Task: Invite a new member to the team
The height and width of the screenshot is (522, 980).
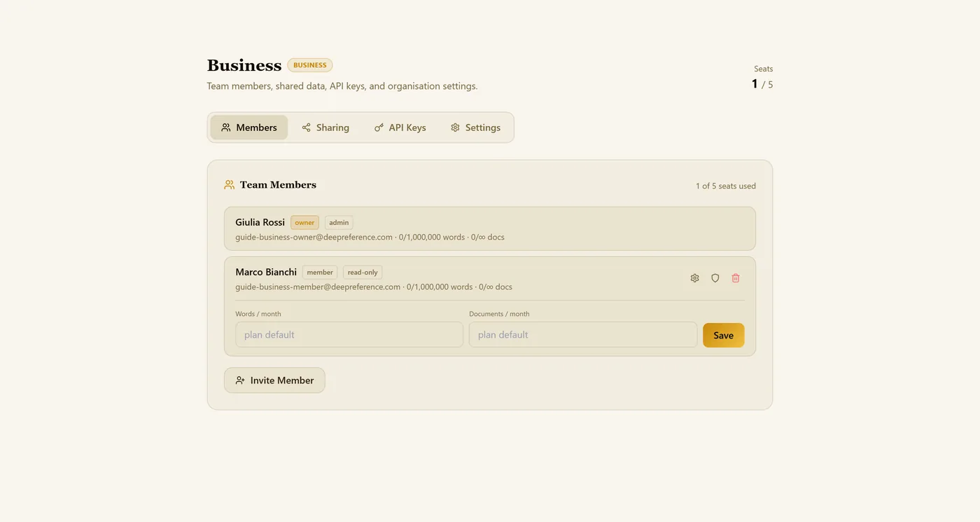Action: (x=274, y=380)
